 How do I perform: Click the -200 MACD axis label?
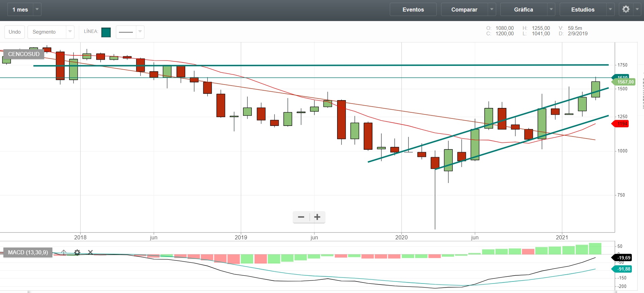(622, 286)
